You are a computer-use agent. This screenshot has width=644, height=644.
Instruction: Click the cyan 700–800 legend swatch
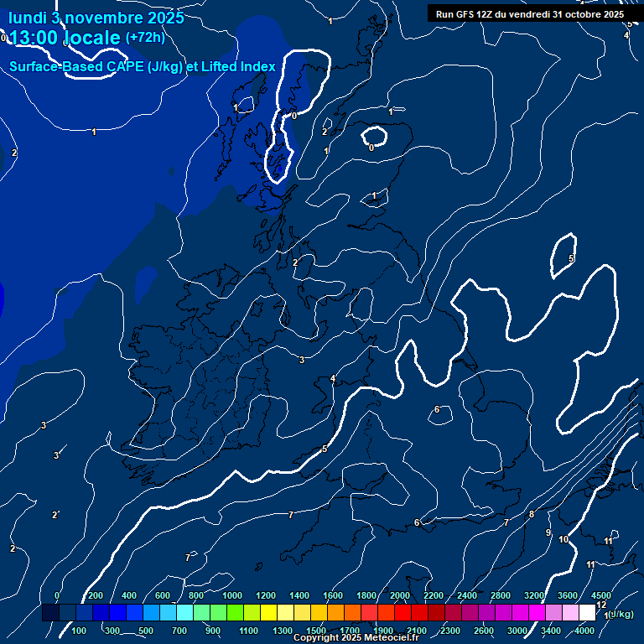click(x=185, y=612)
